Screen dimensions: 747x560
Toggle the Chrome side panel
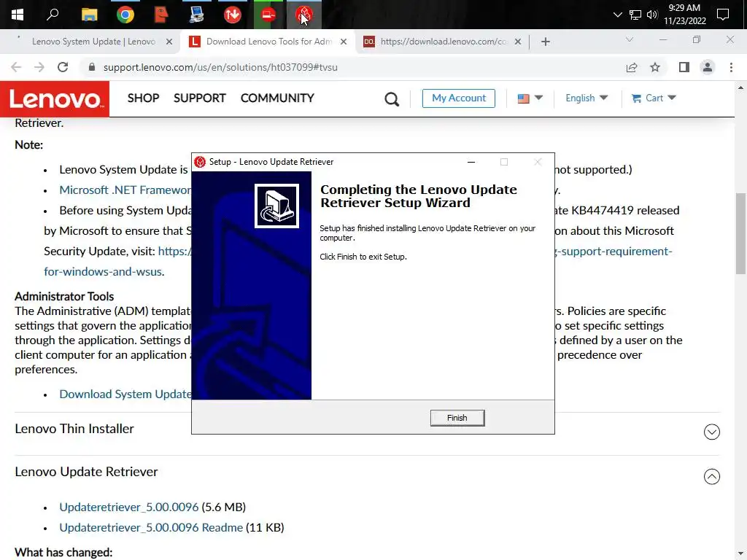point(684,67)
